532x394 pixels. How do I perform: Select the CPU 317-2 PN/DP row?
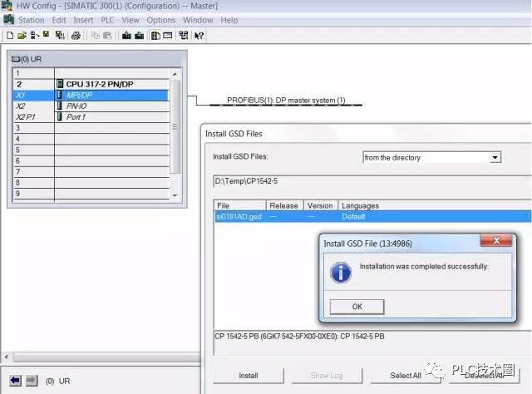(91, 84)
